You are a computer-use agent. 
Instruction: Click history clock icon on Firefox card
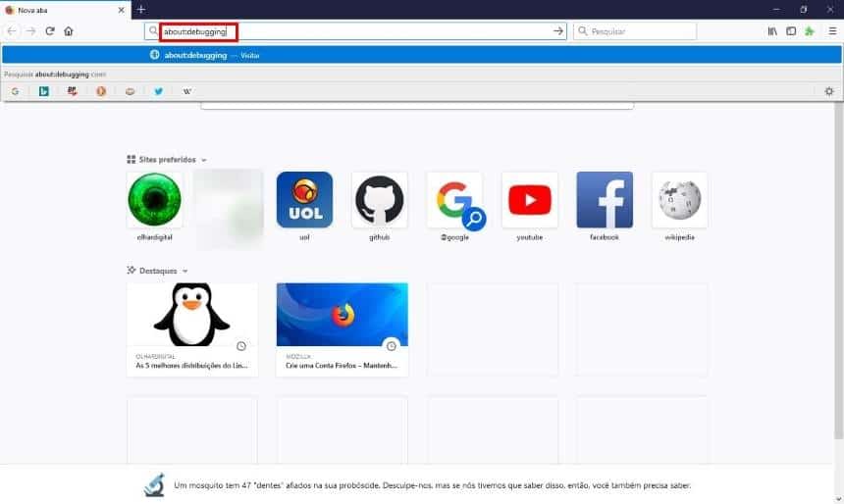[392, 346]
